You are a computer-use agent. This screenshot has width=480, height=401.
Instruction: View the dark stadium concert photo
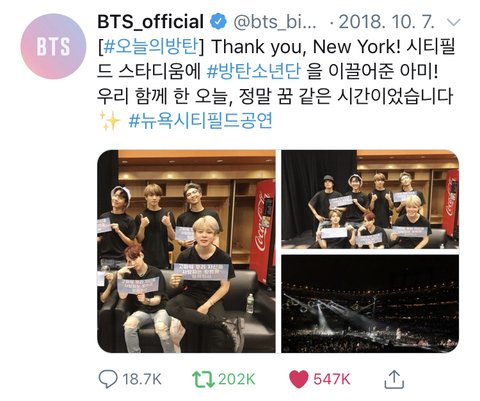point(370,304)
